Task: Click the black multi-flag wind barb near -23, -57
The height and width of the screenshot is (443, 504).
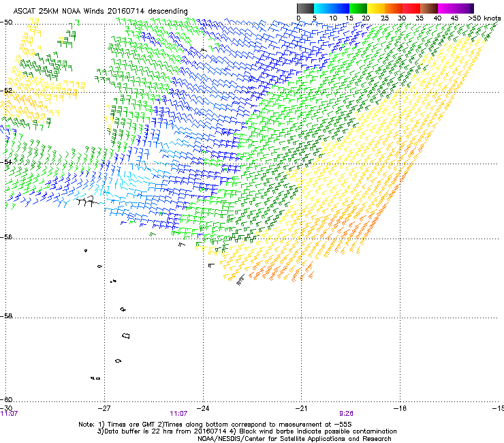Action: coord(240,279)
